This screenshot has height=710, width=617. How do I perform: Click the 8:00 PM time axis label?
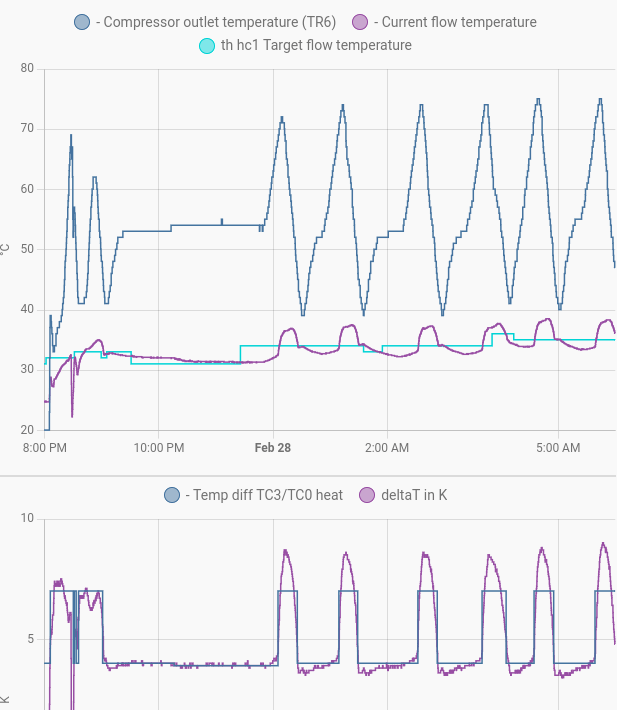tap(45, 448)
